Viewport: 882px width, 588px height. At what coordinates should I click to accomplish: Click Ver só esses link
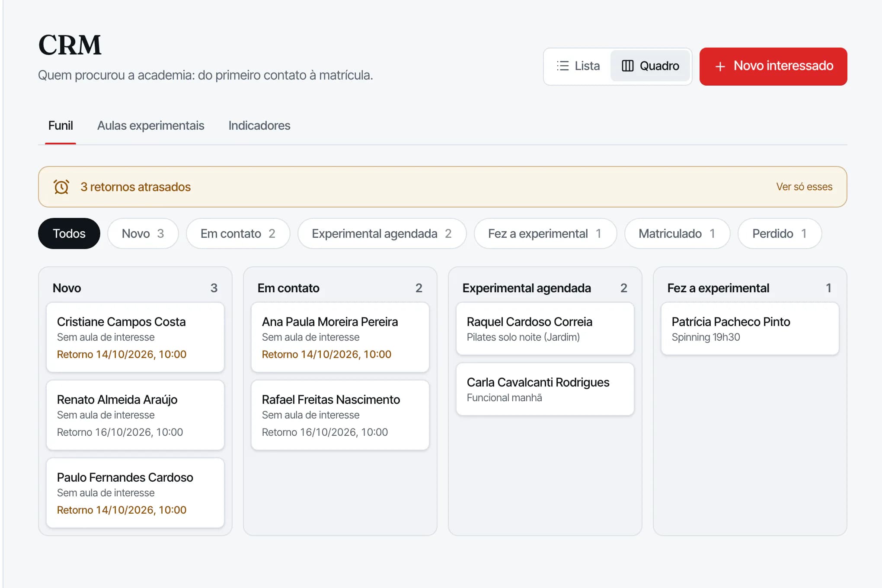point(804,187)
